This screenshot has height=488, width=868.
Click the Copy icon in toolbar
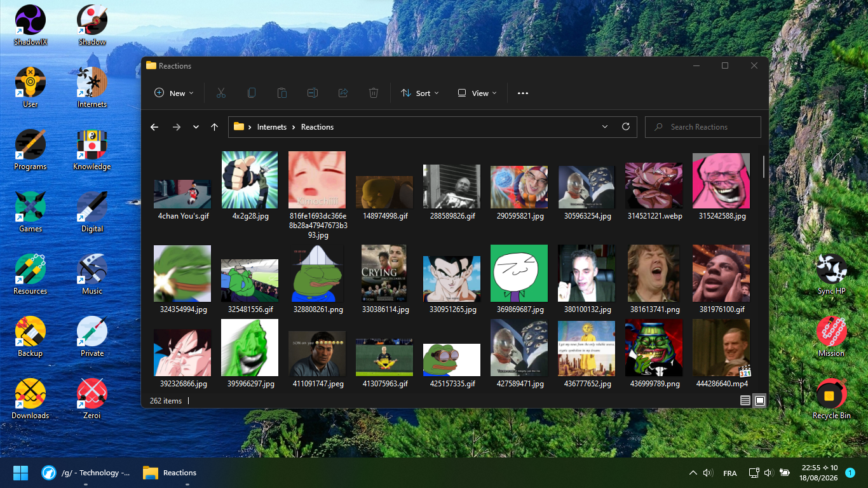[x=252, y=93]
